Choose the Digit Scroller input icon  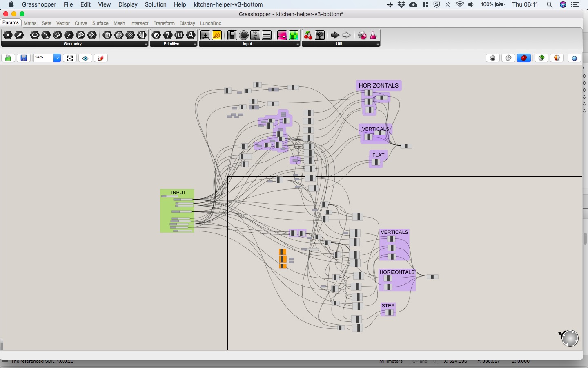click(255, 35)
